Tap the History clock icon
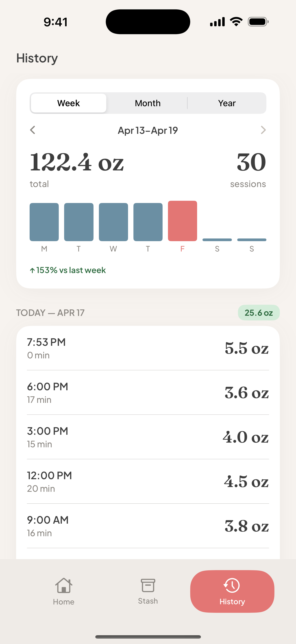 232,585
